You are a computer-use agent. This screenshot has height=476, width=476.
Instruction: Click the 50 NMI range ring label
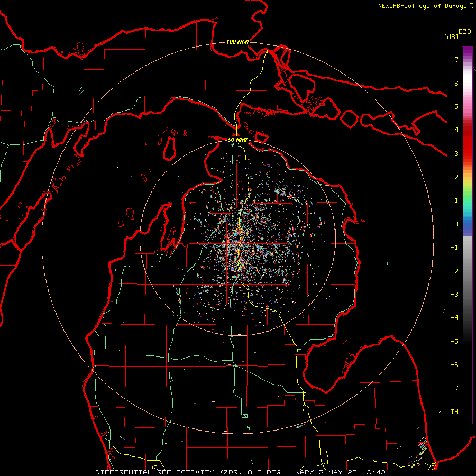point(237,140)
